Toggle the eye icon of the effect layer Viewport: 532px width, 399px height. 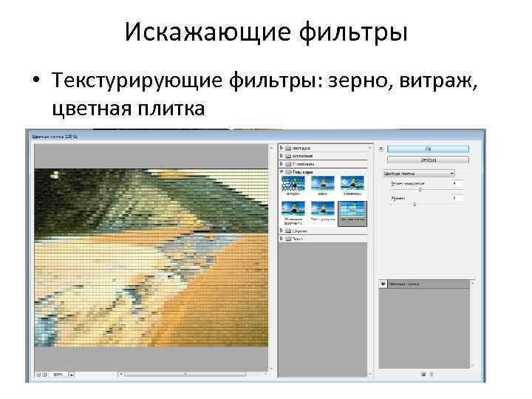coord(383,284)
